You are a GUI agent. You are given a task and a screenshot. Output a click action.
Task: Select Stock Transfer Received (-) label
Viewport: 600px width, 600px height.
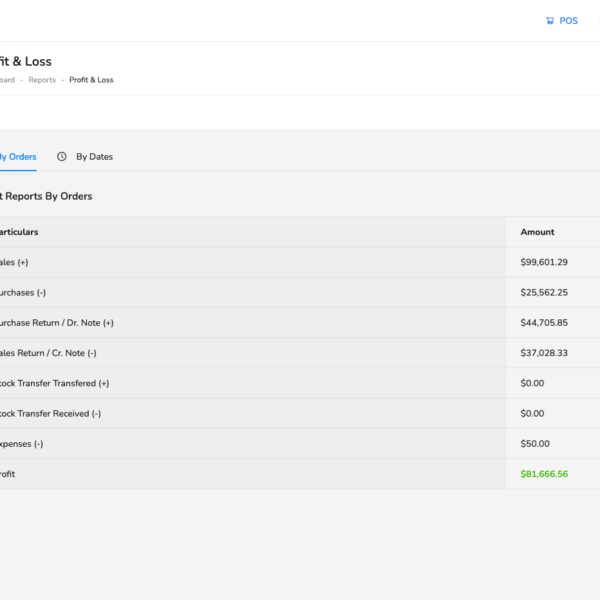(x=50, y=414)
